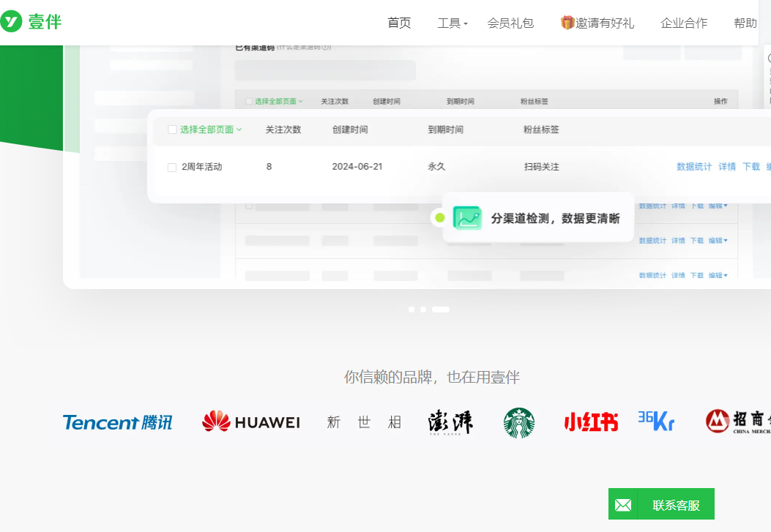Click 数据统计 in the bottom blurred row
Screen dimensions: 771x532
coord(652,276)
